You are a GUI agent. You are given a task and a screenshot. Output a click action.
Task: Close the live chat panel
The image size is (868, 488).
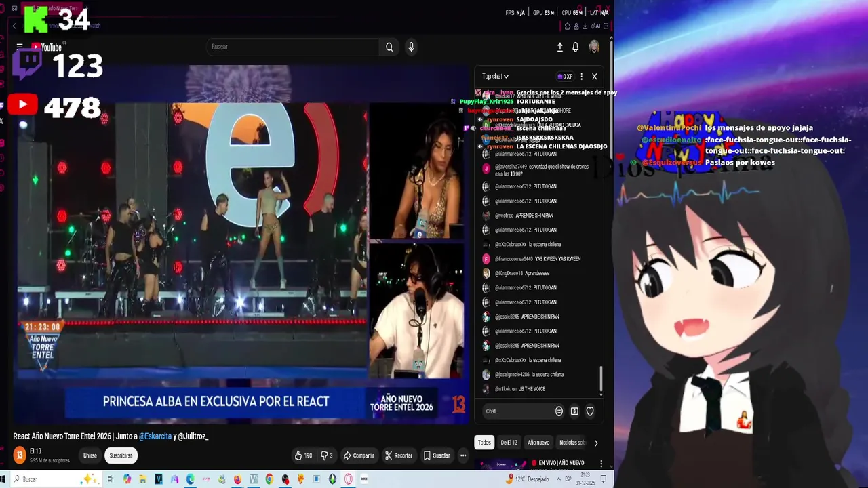(594, 77)
